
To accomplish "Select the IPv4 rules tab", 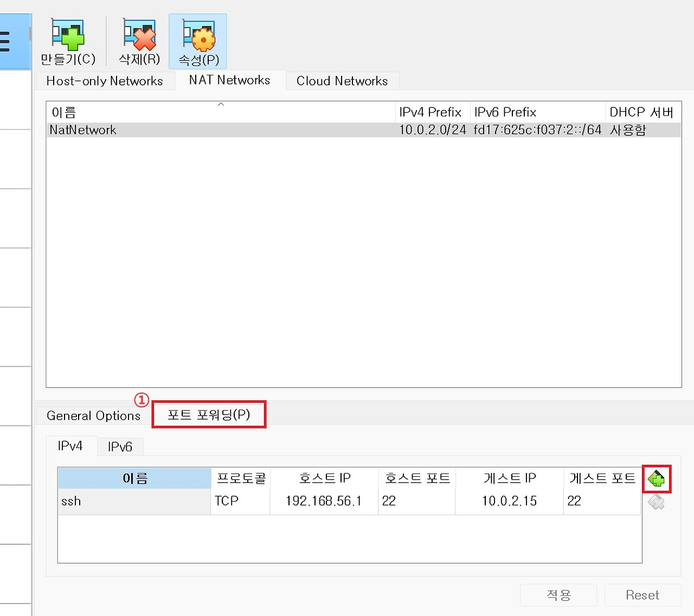I will (70, 445).
